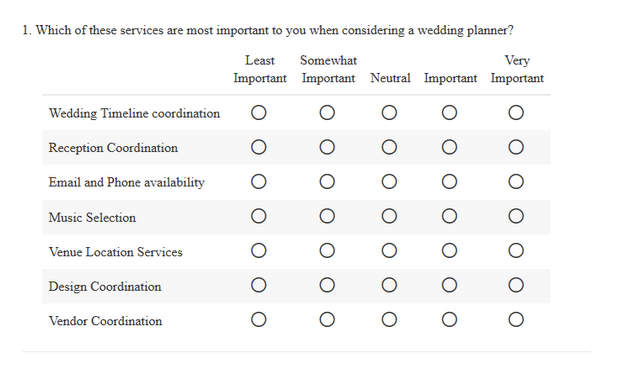The width and height of the screenshot is (621, 365).
Task: Rate Wedding Timeline coordination as Very Important
Action: point(516,113)
